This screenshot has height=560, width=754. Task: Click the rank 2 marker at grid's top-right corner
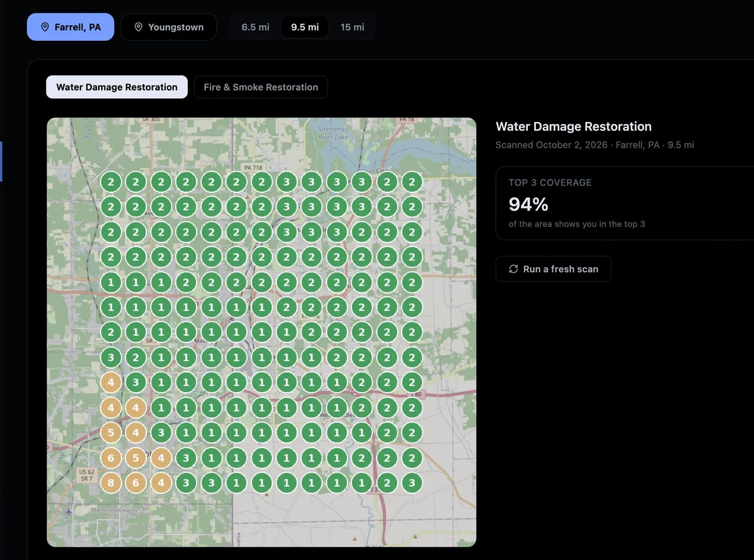point(412,182)
